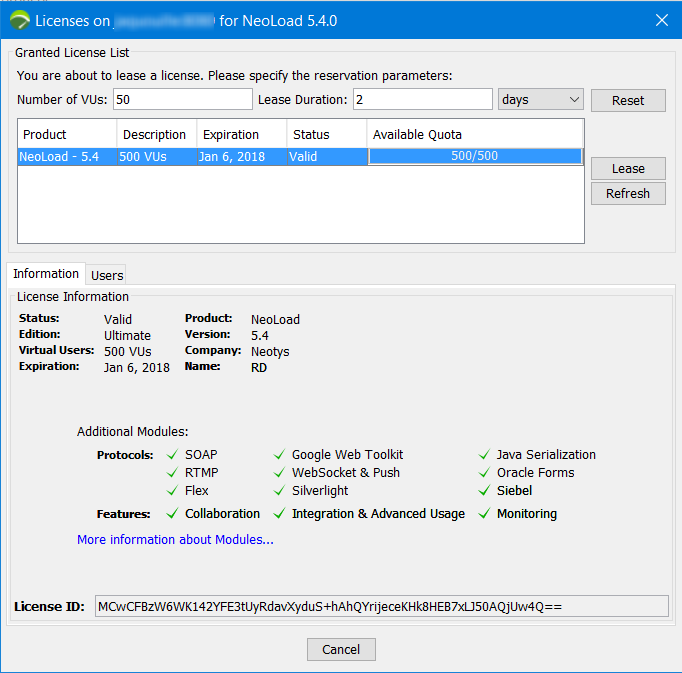Focus the Number of VUs input field
Image resolution: width=682 pixels, height=673 pixels.
coord(183,100)
